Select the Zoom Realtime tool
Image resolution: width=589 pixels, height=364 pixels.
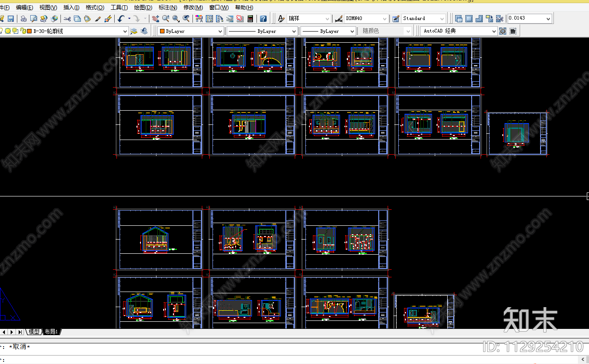[166, 19]
